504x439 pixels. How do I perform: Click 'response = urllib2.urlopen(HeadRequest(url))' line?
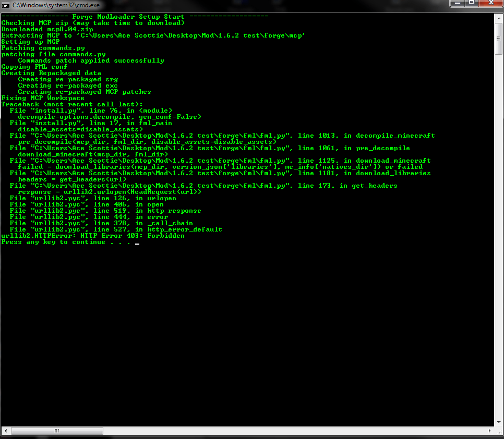pos(110,192)
